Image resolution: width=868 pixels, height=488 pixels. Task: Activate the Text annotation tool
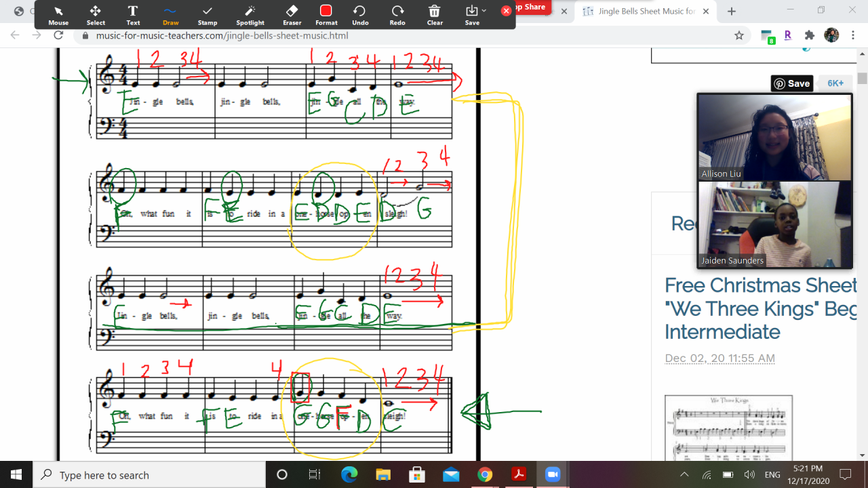click(x=133, y=15)
